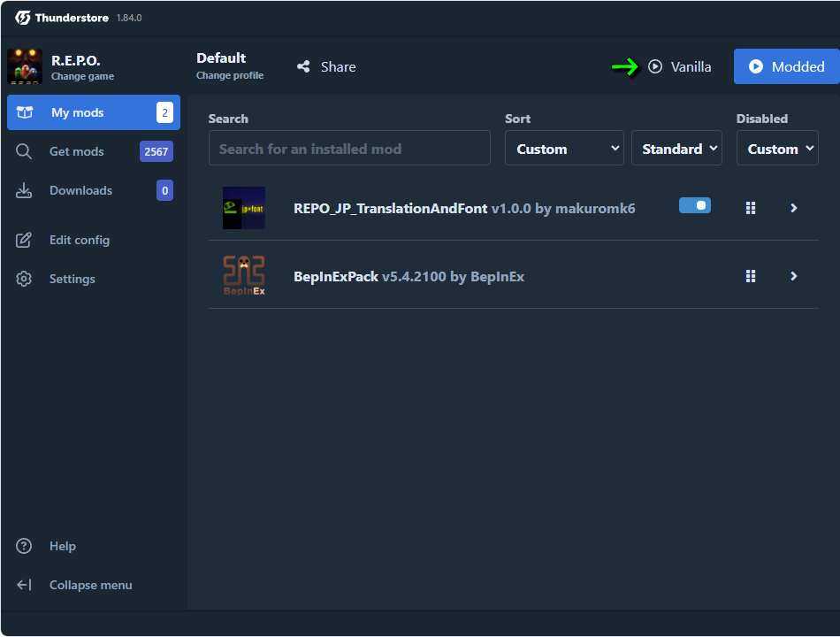Click the Collapse menu arrow icon
The height and width of the screenshot is (637, 840).
click(x=24, y=585)
